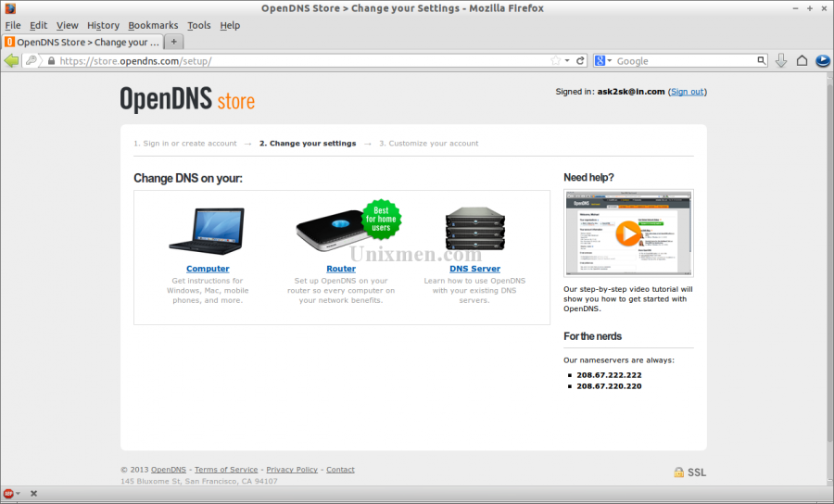
Task: Open URL history dropdown arrow
Action: coord(567,60)
